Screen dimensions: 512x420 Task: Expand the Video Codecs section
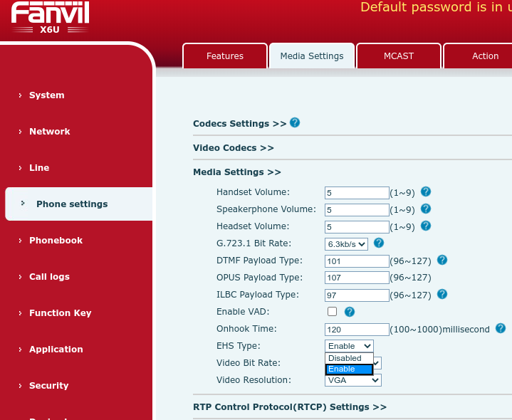[x=234, y=148]
